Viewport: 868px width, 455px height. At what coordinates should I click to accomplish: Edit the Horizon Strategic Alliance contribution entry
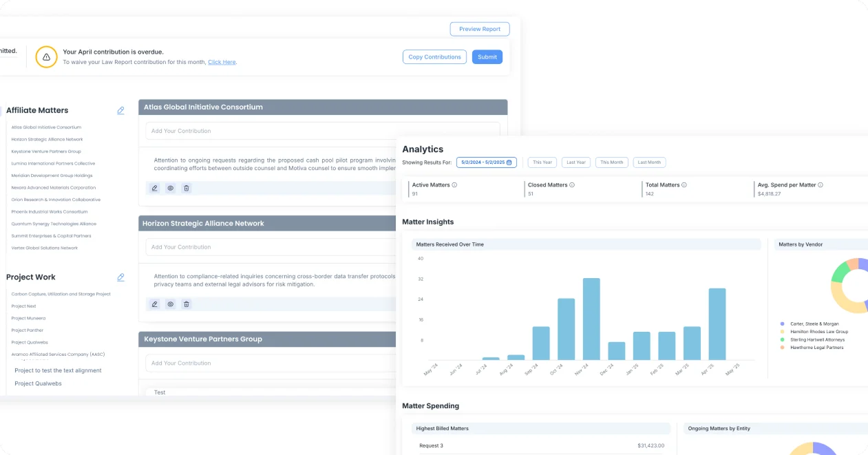pyautogui.click(x=154, y=304)
